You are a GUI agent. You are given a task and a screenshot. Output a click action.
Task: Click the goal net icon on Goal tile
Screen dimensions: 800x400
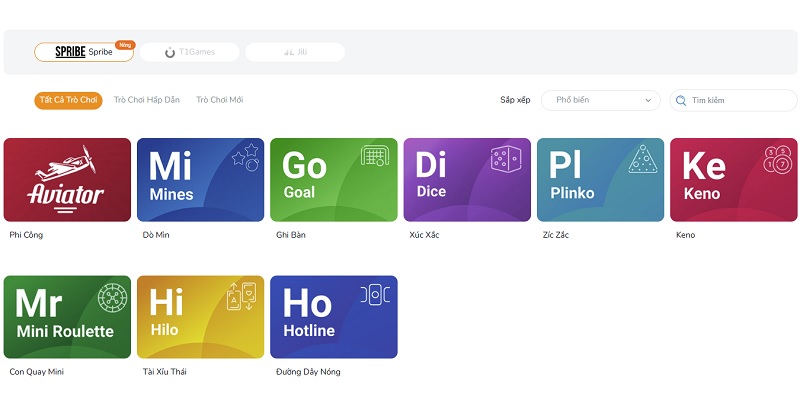[x=375, y=156]
